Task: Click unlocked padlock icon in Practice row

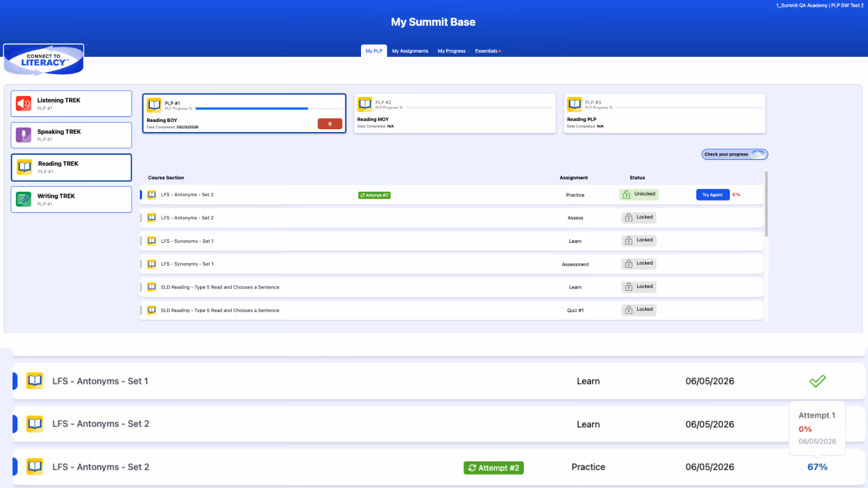Action: coord(626,194)
